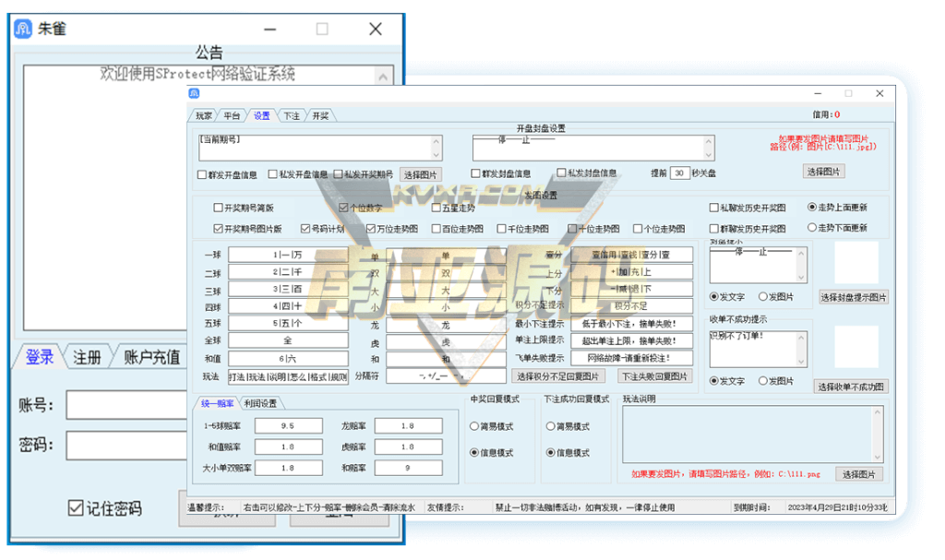The image size is (945, 560).
Task: Switch to the 平台 tab
Action: coord(232,115)
